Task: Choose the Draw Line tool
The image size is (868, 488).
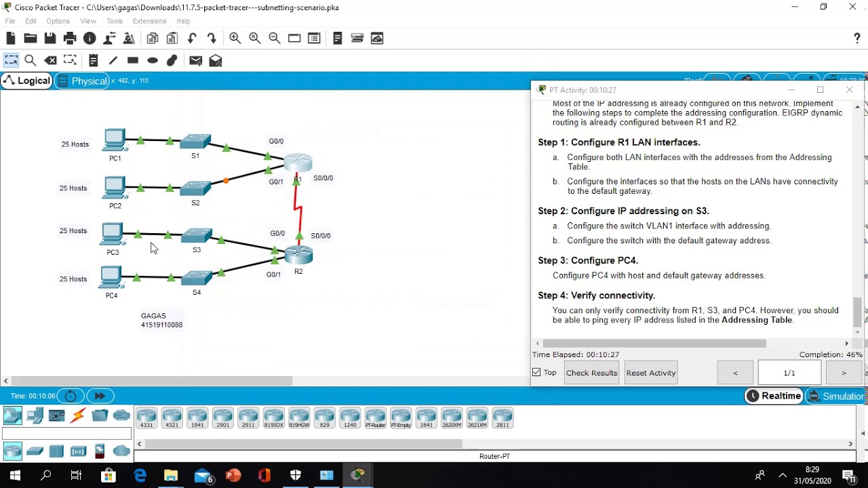Action: [113, 60]
